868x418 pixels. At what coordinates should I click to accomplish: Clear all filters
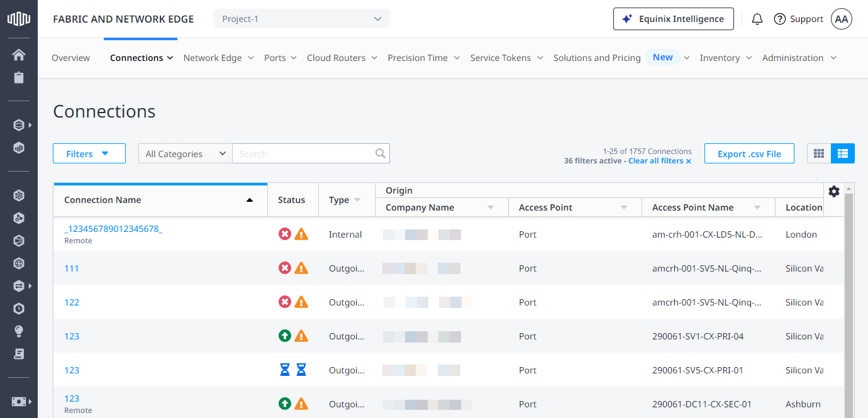(660, 161)
